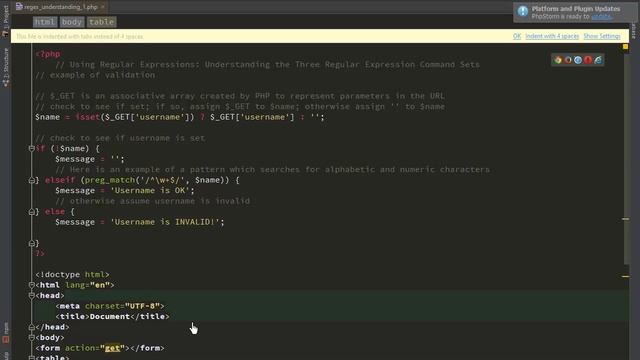
Task: Click the $name variable assignment line start
Action: point(47,117)
